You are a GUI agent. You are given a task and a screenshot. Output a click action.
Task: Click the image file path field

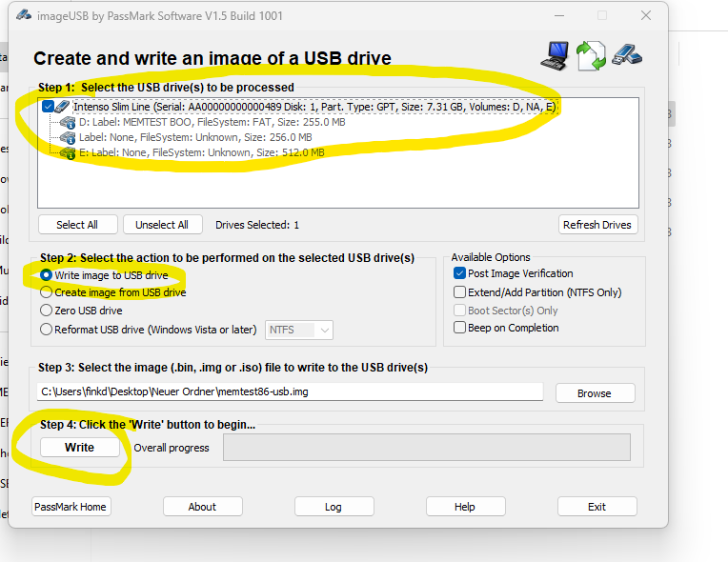(290, 391)
